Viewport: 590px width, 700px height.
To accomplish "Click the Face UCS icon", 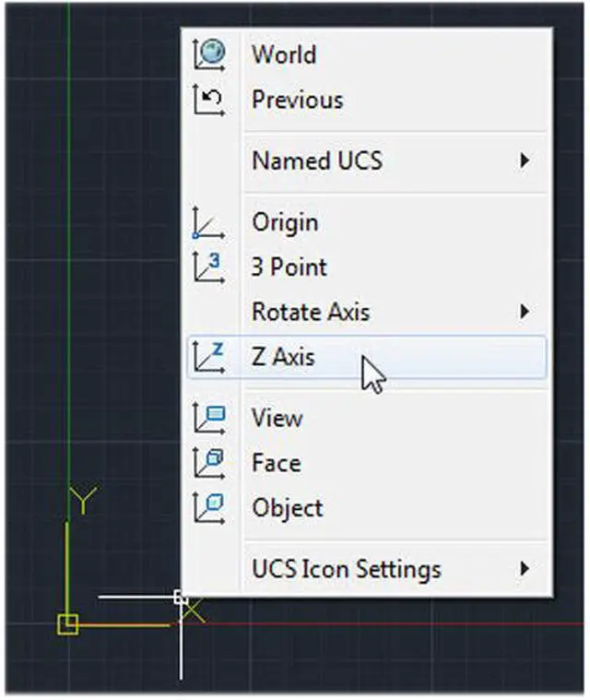I will pyautogui.click(x=209, y=463).
